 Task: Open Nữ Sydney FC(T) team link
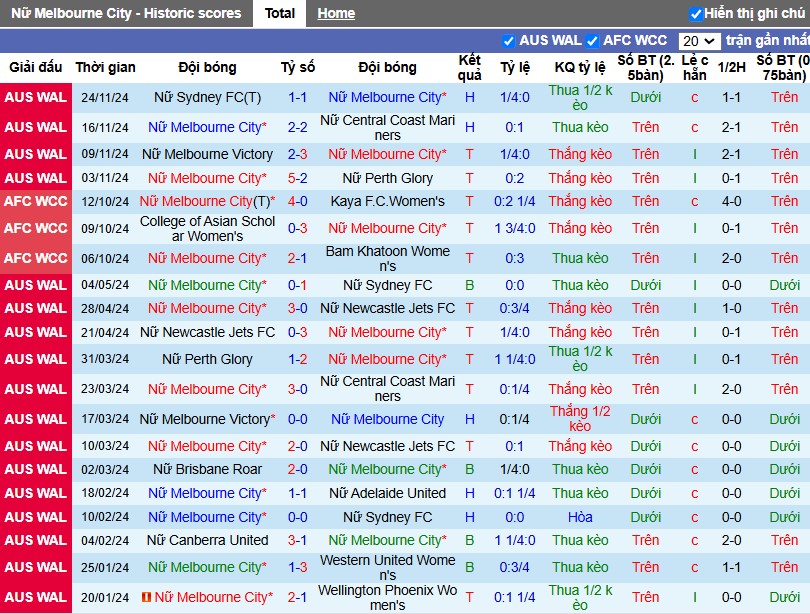tap(207, 97)
